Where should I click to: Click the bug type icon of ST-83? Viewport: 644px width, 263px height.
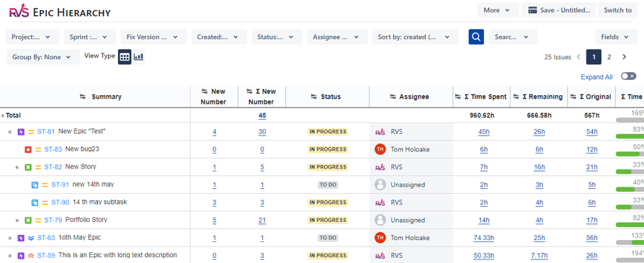(28, 150)
